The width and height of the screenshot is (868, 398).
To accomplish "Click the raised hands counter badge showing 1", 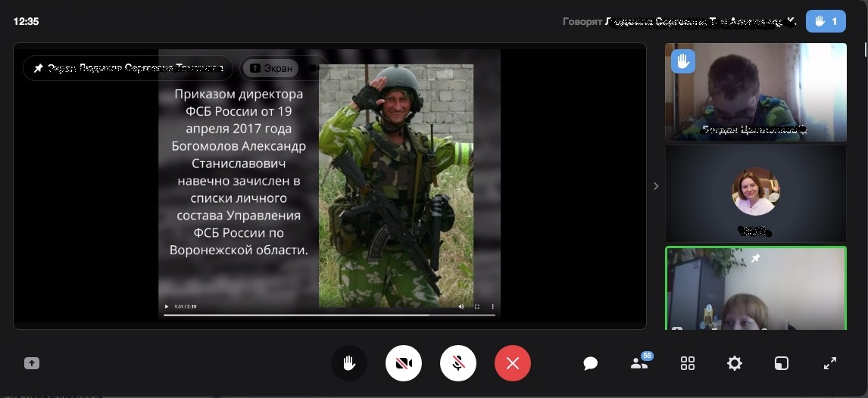I will (826, 21).
